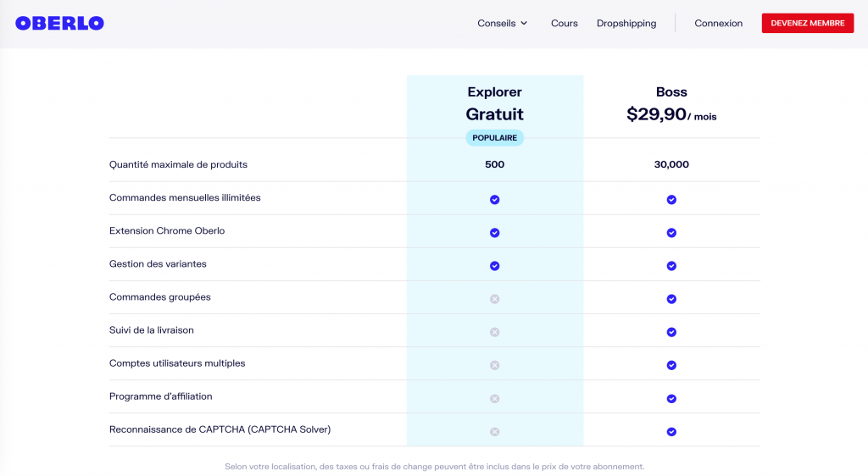Open the Conseils dropdown menu
The width and height of the screenshot is (868, 476).
pyautogui.click(x=502, y=23)
